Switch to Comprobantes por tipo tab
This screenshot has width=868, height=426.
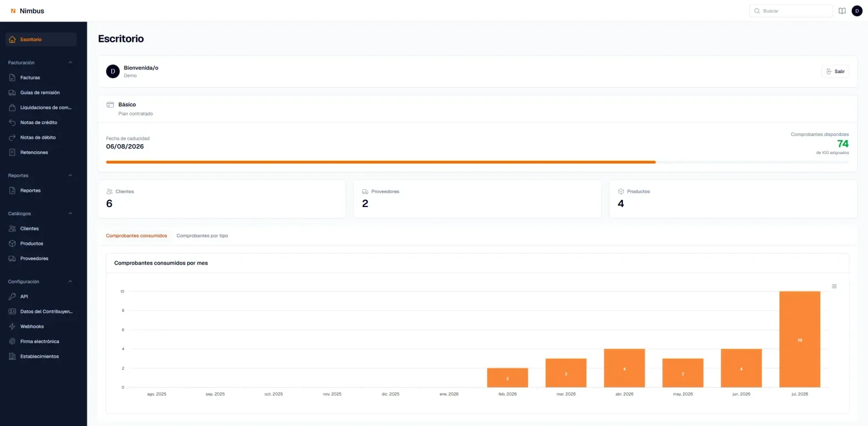click(x=202, y=236)
